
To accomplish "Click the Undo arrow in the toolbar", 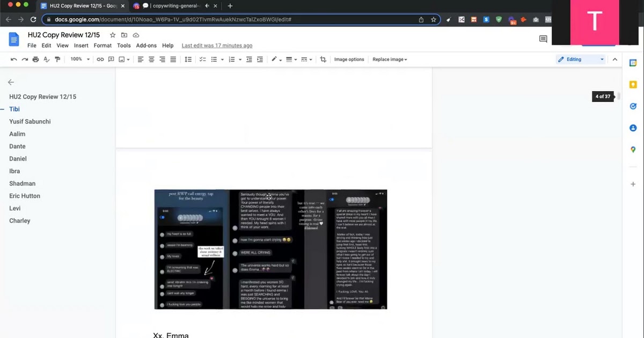I will (x=14, y=60).
